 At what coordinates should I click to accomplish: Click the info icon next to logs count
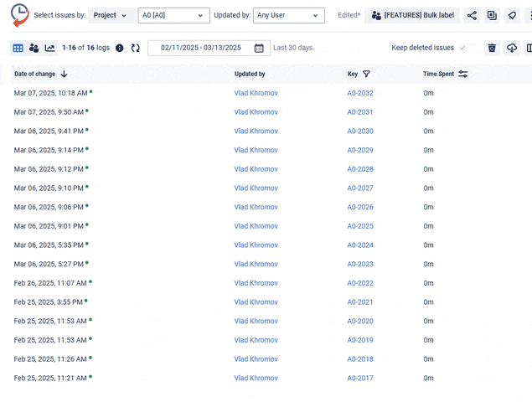119,49
